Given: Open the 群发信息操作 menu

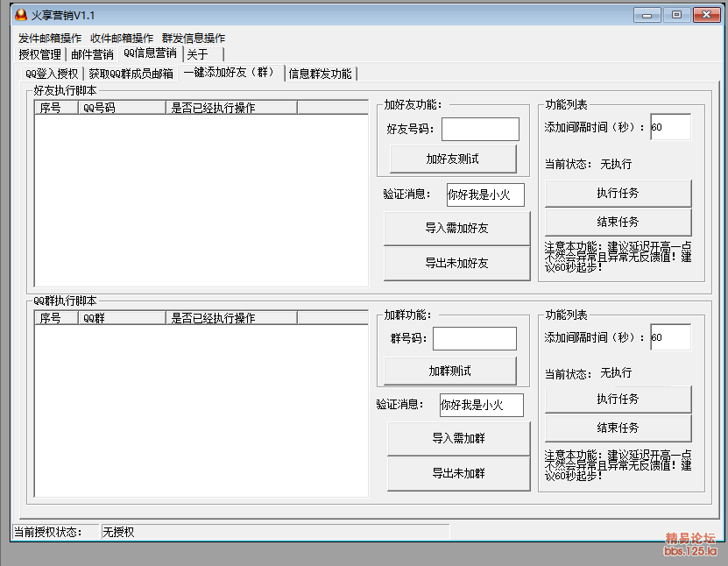Looking at the screenshot, I should click(x=194, y=38).
